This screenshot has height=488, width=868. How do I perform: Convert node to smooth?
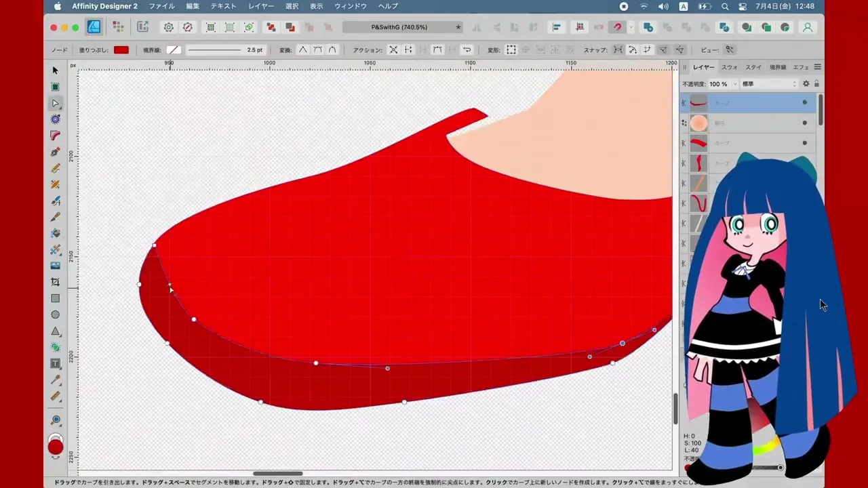tap(317, 49)
